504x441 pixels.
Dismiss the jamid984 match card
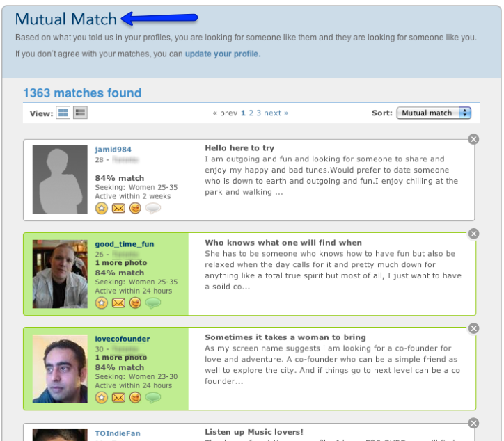[x=473, y=139]
